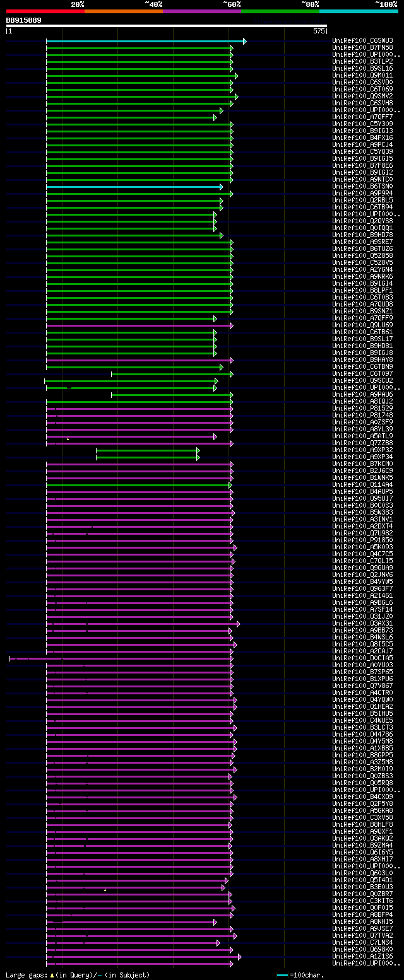The height and width of the screenshot is (980, 404).
Task: Click the cyan alignment bar for C6SWU3
Action: click(146, 41)
